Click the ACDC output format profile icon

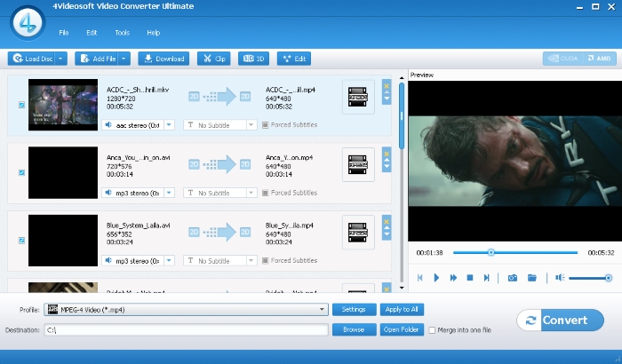click(358, 97)
